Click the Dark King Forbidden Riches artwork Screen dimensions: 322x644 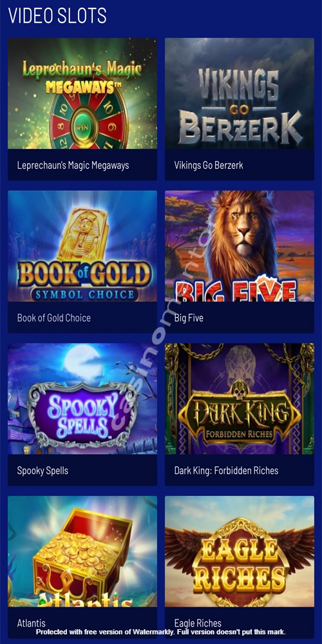[240, 399]
